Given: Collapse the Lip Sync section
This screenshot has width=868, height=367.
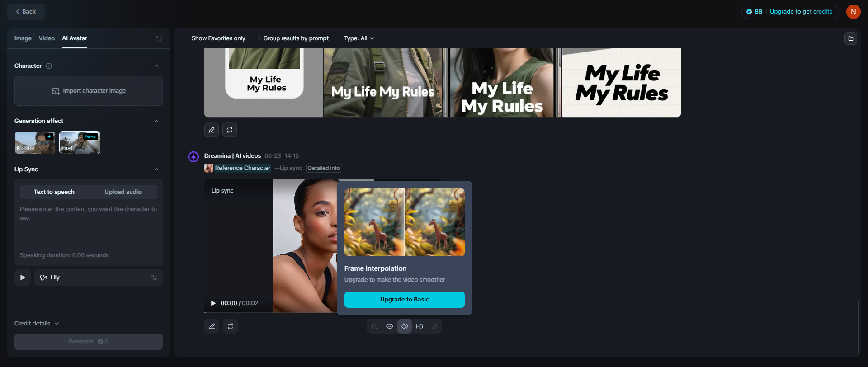Looking at the screenshot, I should (156, 169).
